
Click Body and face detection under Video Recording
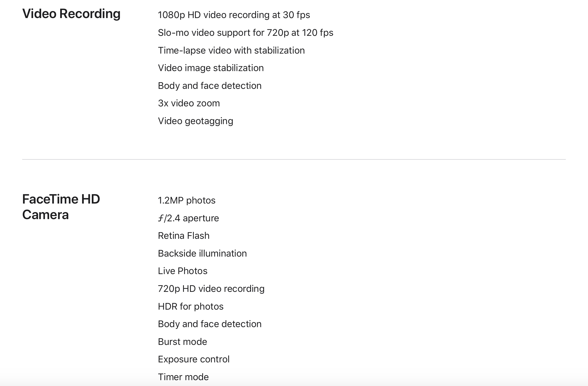point(210,86)
